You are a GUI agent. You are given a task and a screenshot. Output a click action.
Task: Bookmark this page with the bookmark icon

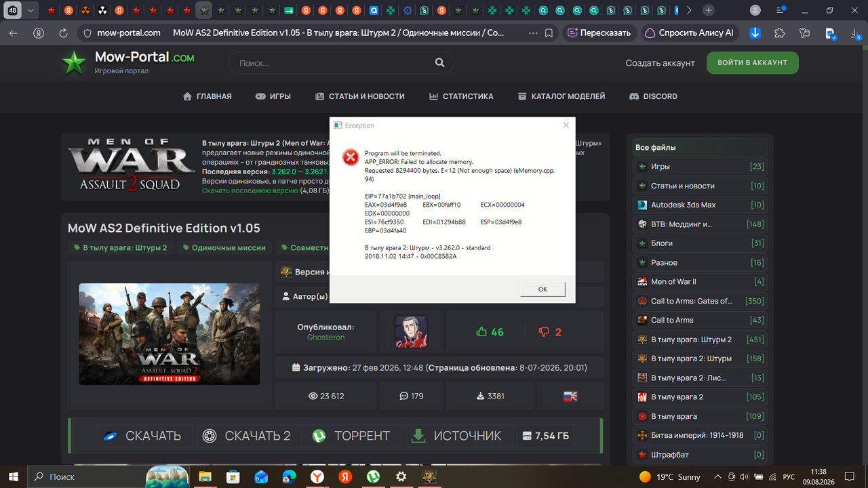pos(549,33)
